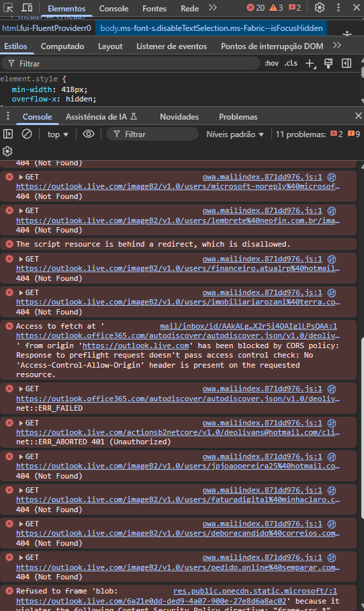Open the DevTools three-dot customize menu
Screen dimensions: 364x611
click(338, 7)
